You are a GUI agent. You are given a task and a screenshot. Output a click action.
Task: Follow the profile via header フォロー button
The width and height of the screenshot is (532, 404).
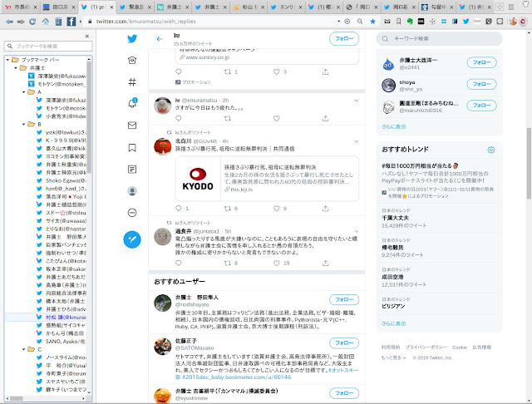(x=344, y=39)
